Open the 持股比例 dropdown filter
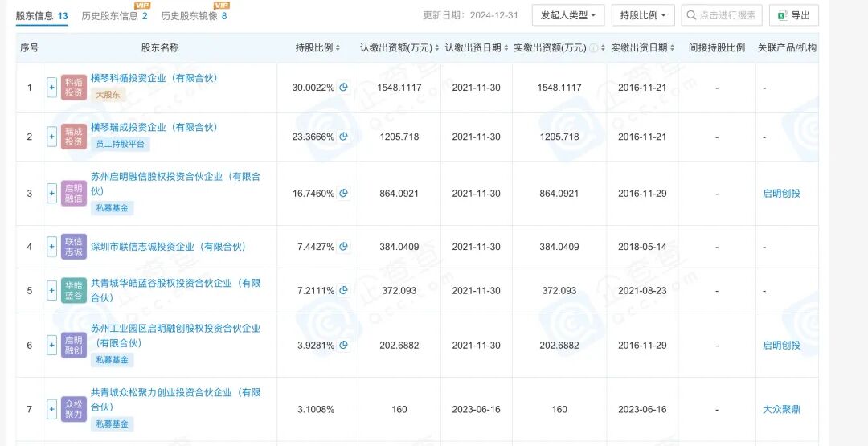Screen dimensions: 868x446 (643, 15)
